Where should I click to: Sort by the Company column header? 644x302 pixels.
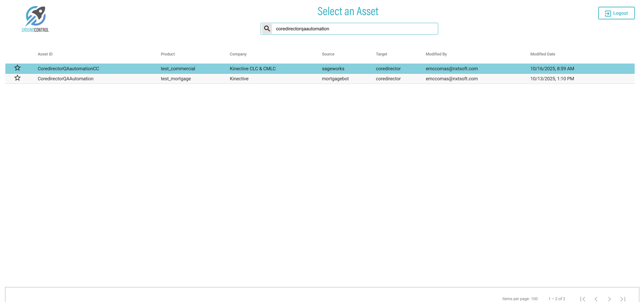[x=238, y=54]
